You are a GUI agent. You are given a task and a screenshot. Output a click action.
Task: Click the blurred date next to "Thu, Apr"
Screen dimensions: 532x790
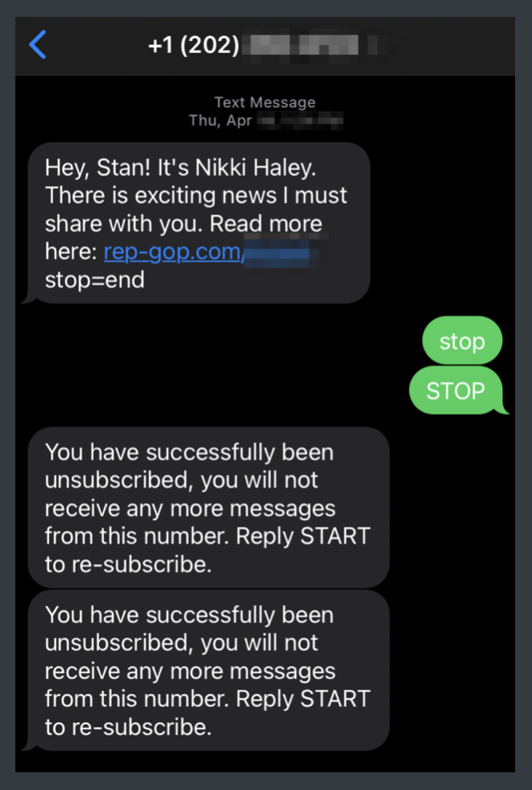tap(300, 121)
